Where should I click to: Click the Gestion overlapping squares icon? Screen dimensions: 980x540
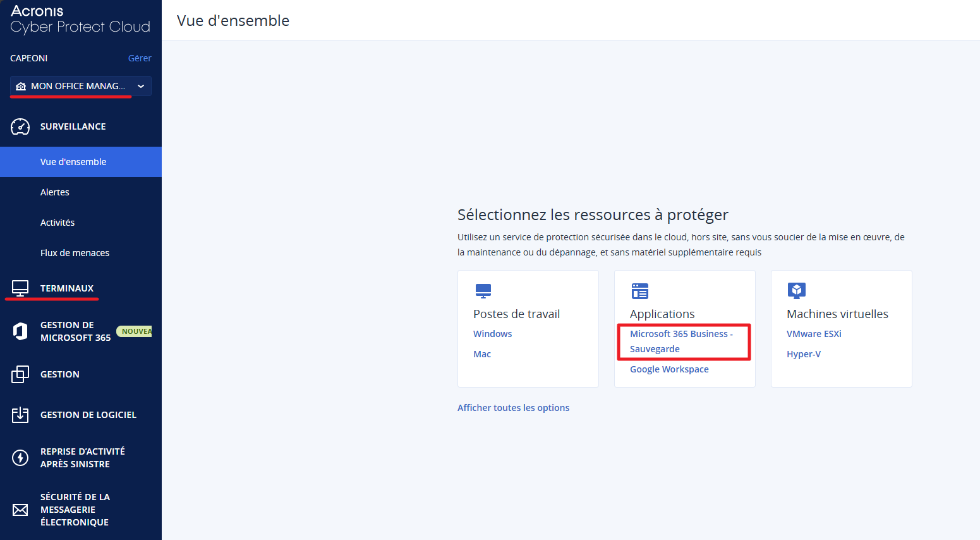click(x=20, y=374)
